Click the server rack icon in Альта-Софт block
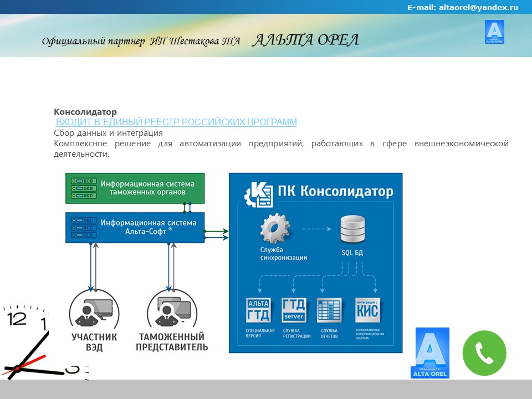This screenshot has width=532, height=399. pyautogui.click(x=84, y=228)
